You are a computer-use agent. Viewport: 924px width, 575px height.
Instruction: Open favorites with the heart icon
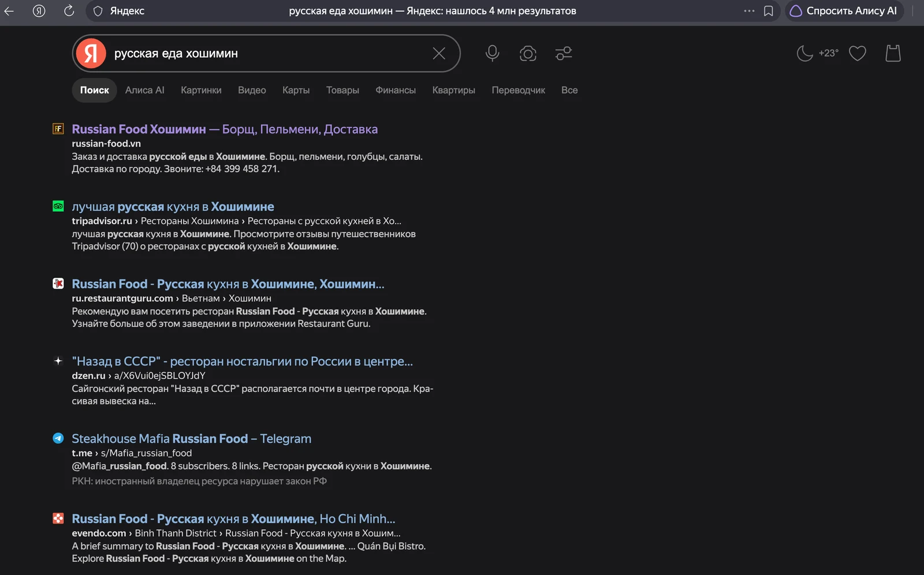tap(858, 53)
